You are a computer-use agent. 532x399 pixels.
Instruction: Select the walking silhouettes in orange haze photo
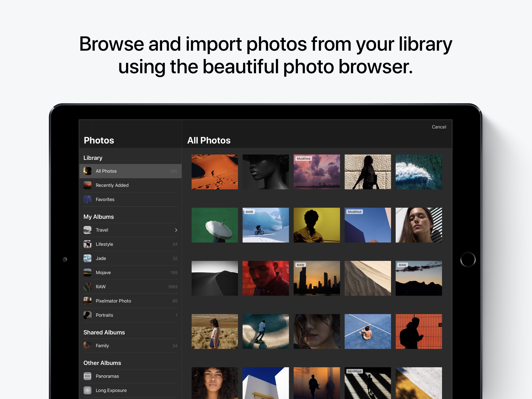point(317,383)
